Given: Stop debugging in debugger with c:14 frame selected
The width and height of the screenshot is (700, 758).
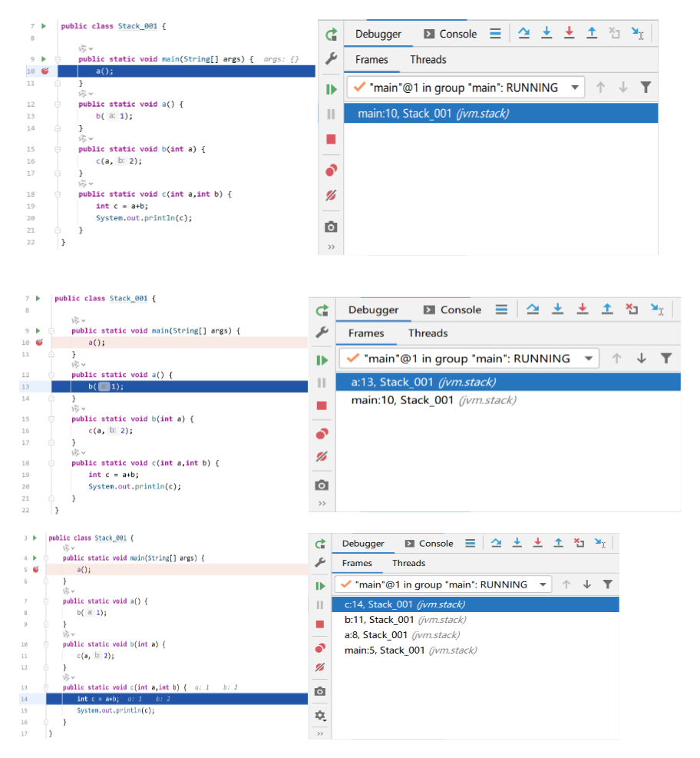Looking at the screenshot, I should pos(320,624).
